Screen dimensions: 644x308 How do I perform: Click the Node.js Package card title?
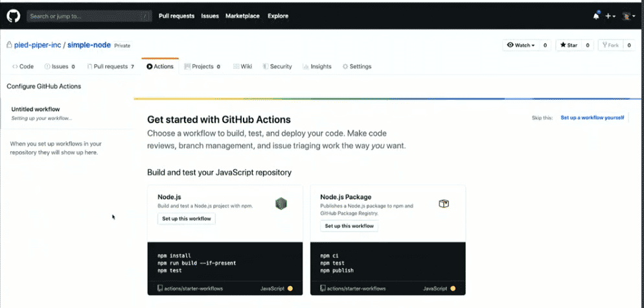346,197
